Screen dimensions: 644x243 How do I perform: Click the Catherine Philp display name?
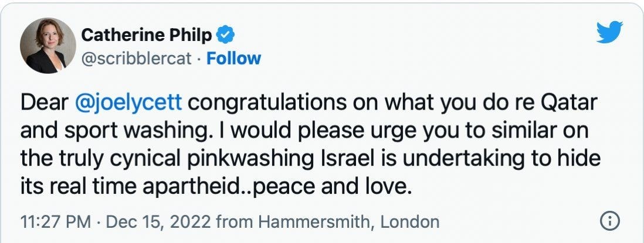coord(147,35)
